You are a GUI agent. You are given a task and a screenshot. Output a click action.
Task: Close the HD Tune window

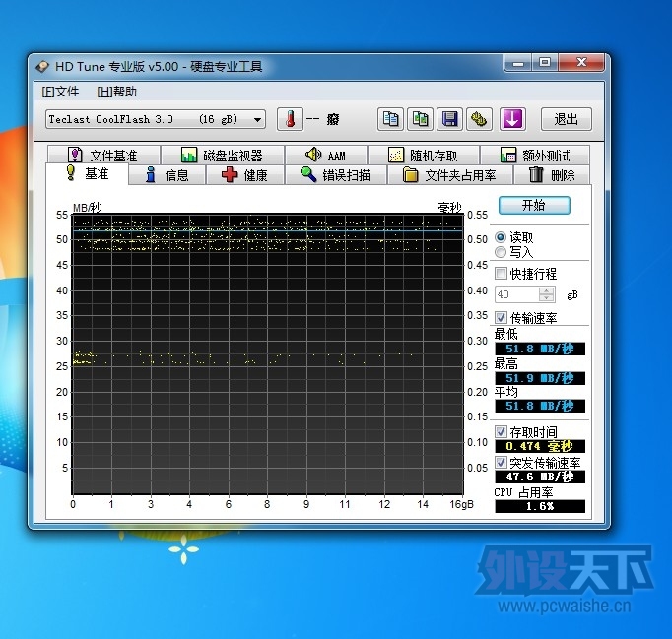coord(581,63)
